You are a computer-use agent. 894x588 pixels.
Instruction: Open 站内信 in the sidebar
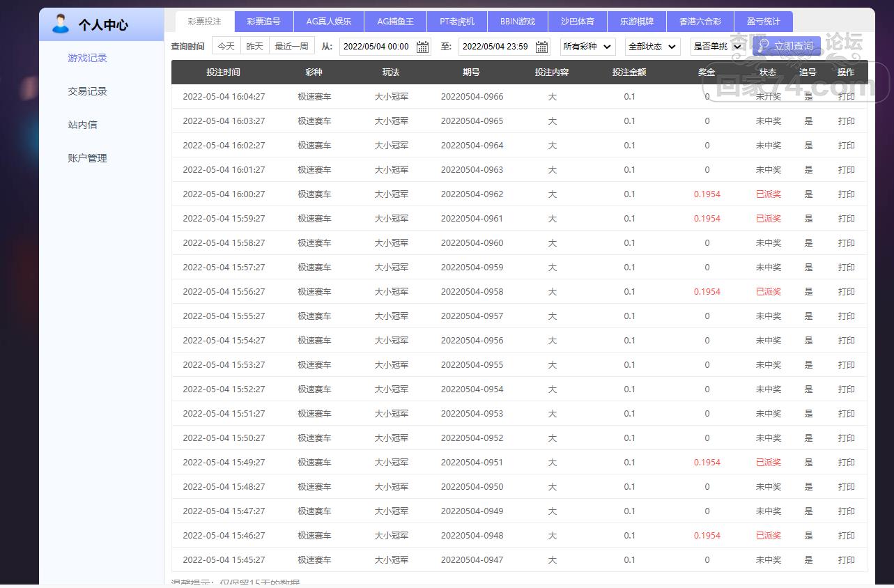coord(82,125)
